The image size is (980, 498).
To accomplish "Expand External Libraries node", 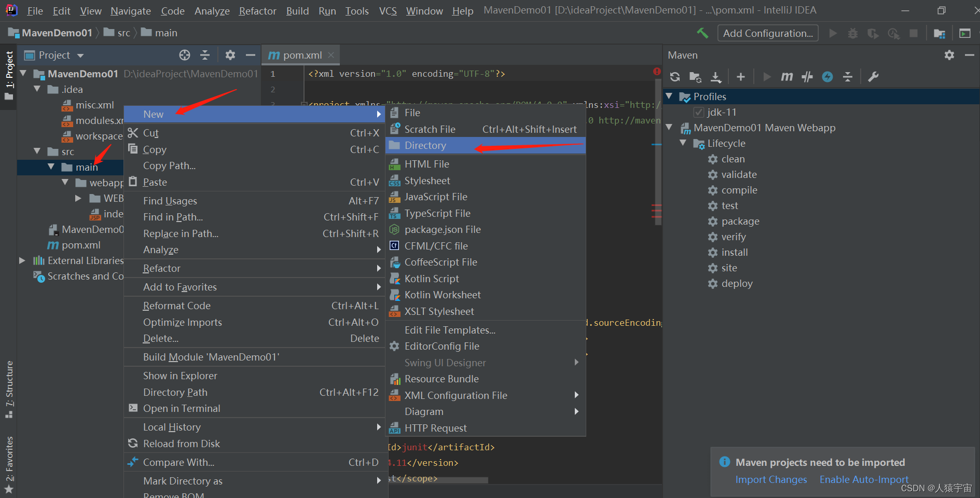I will point(22,260).
